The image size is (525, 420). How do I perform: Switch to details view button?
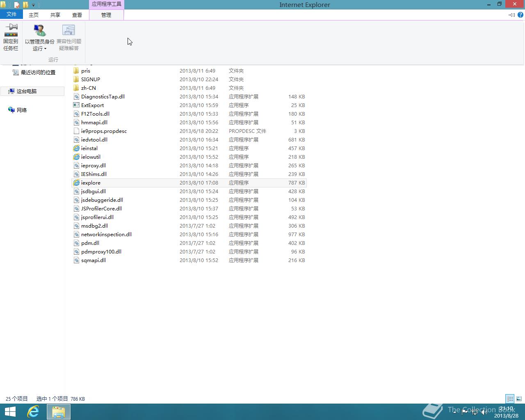pos(510,399)
